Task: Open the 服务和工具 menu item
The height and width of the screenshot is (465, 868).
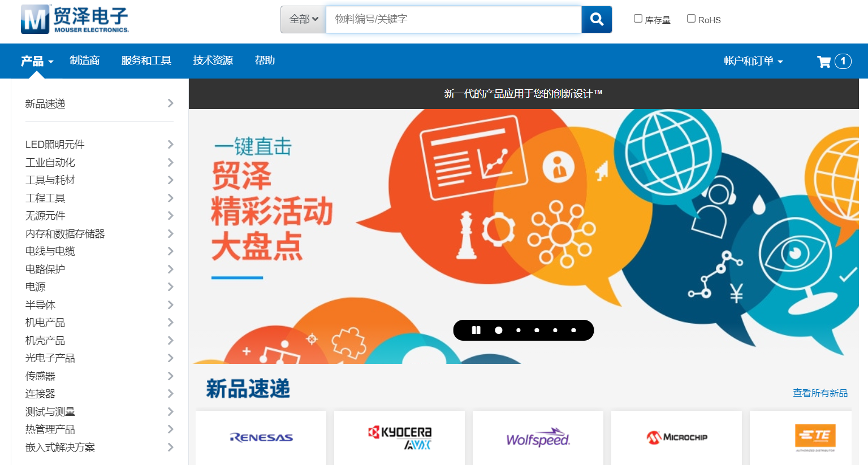Action: [x=146, y=60]
